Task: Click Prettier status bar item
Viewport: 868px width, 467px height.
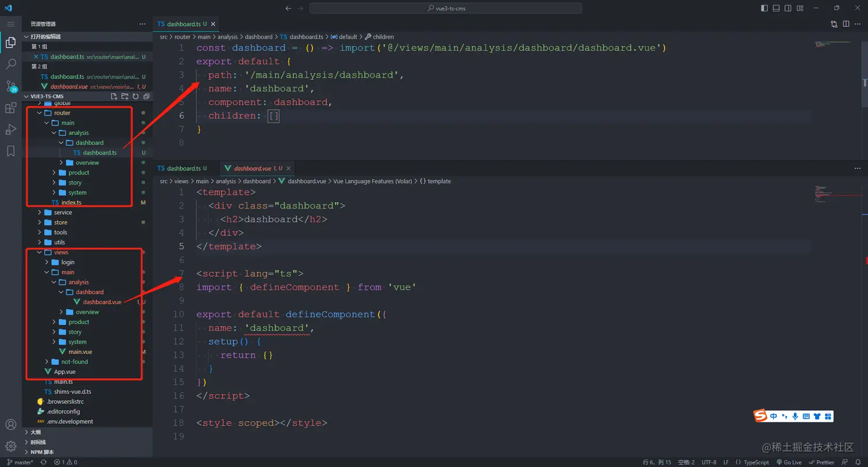Action: 821,462
